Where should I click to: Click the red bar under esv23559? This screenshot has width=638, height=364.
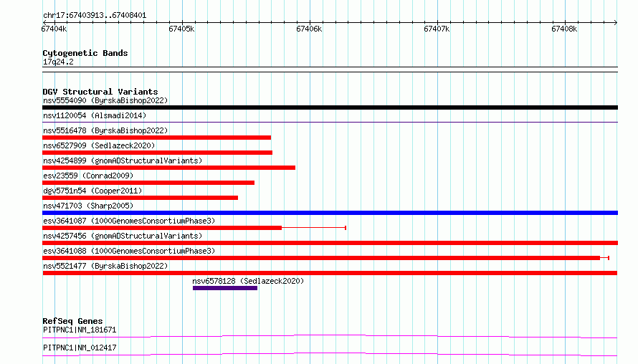pyautogui.click(x=148, y=183)
